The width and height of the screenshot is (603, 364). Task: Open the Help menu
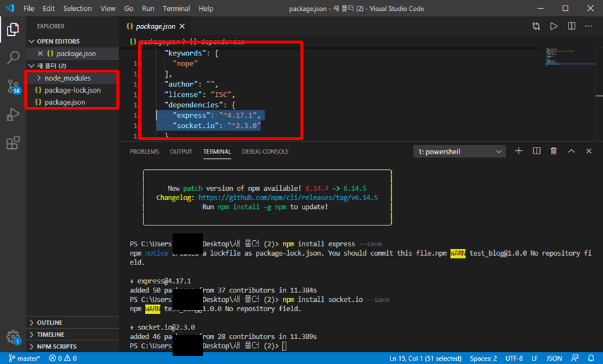tap(206, 8)
